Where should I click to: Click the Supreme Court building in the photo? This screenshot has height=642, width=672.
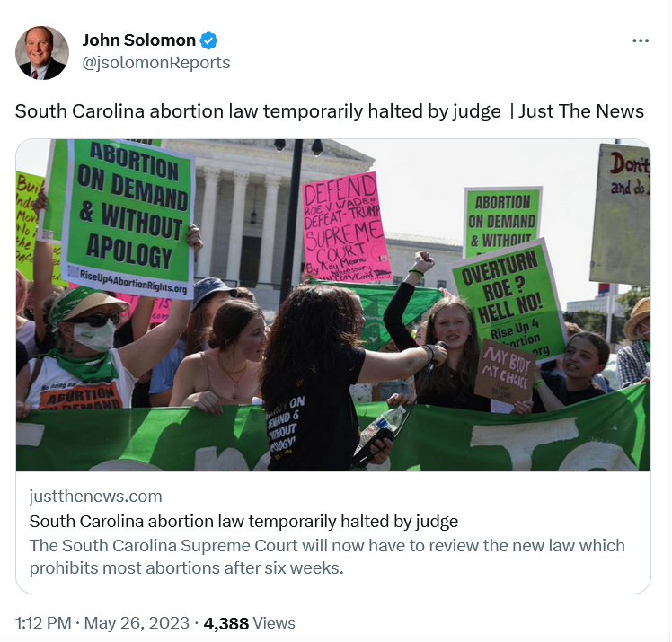click(274, 210)
